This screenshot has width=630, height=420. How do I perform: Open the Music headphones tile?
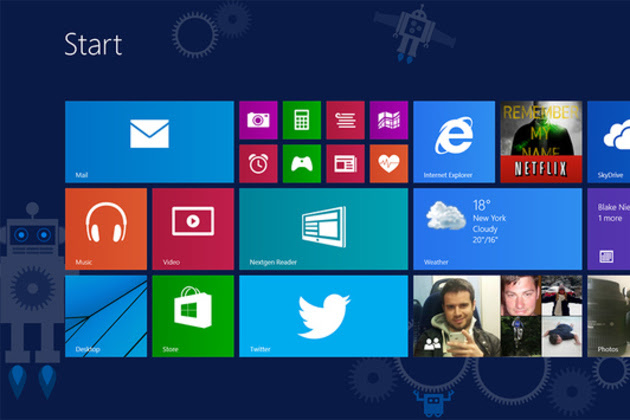[106, 229]
